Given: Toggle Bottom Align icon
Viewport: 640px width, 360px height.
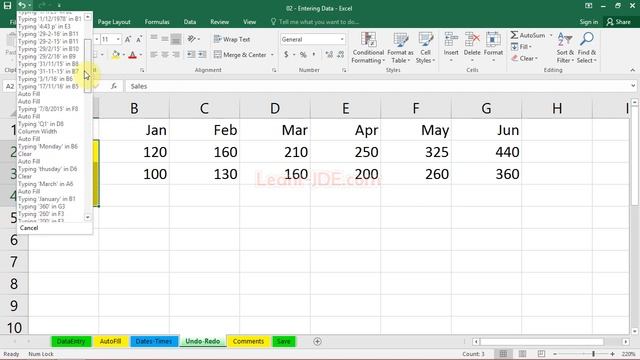Looking at the screenshot, I should click(x=176, y=39).
